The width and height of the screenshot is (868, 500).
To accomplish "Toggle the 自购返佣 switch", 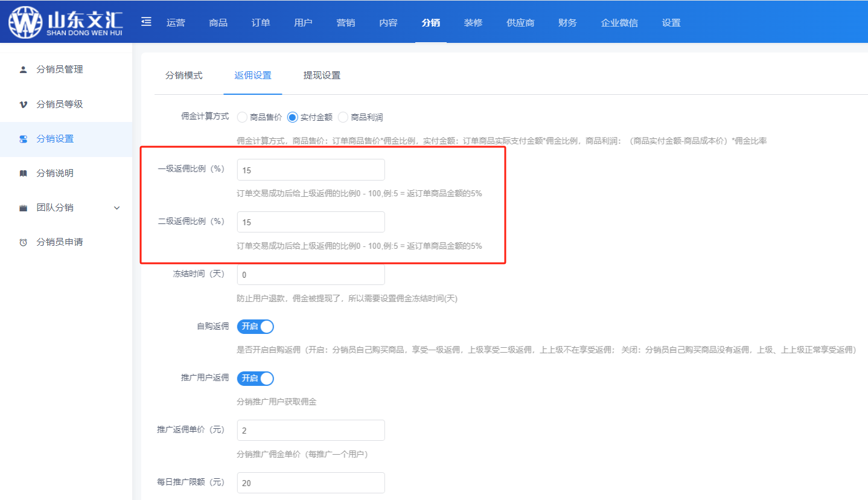I will point(255,327).
